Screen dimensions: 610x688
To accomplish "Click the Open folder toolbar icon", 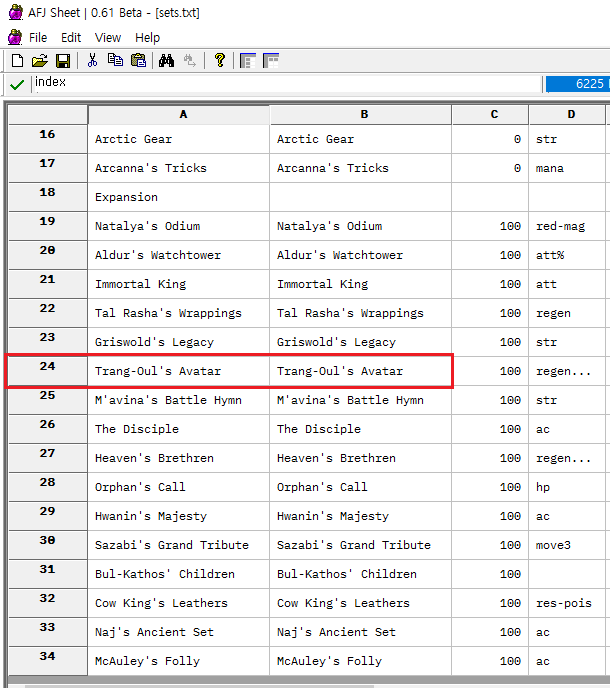I will [40, 61].
